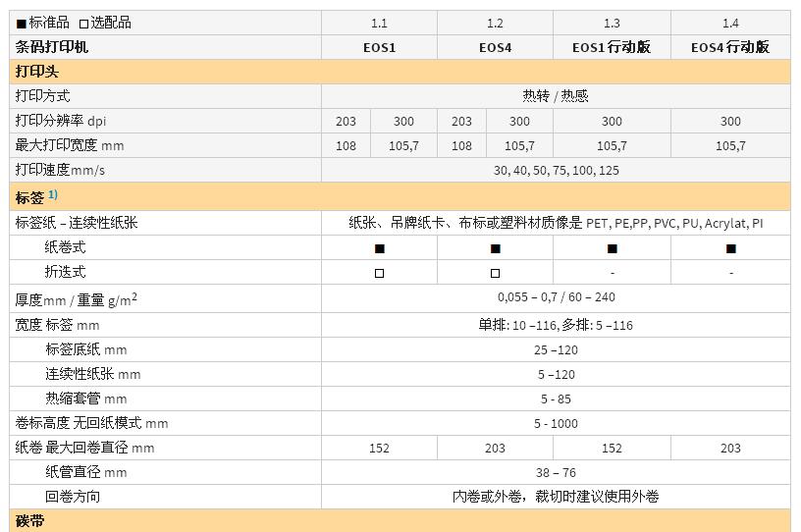The width and height of the screenshot is (801, 532).
Task: Click 203 roll diameter under EOS4
Action: 495,449
